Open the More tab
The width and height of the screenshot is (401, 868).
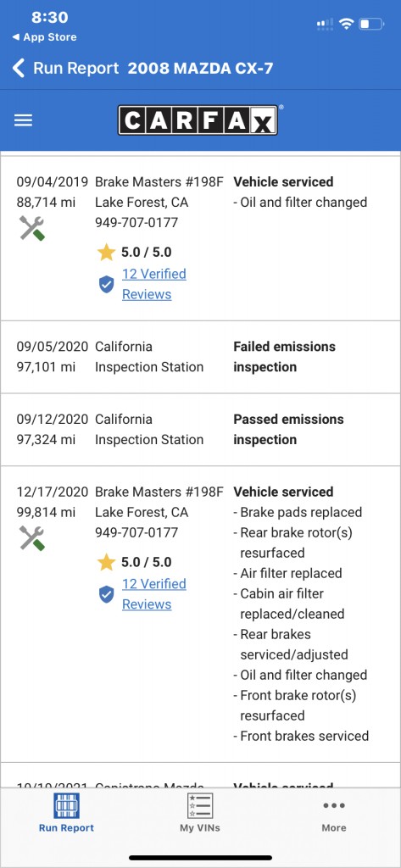[334, 816]
